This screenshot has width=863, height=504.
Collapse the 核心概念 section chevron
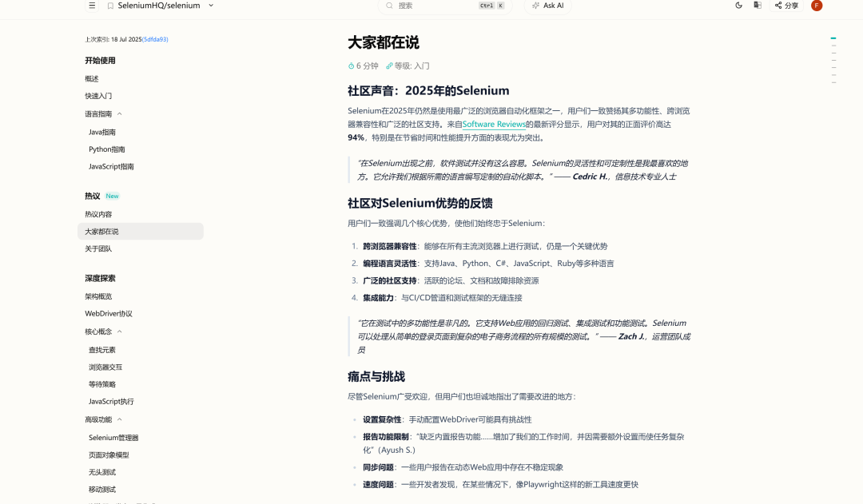119,331
